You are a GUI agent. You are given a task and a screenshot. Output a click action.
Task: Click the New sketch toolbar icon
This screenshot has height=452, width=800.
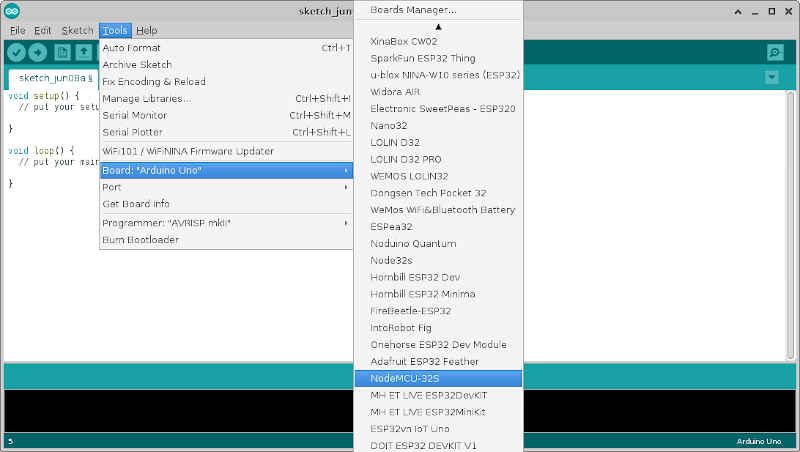[62, 52]
